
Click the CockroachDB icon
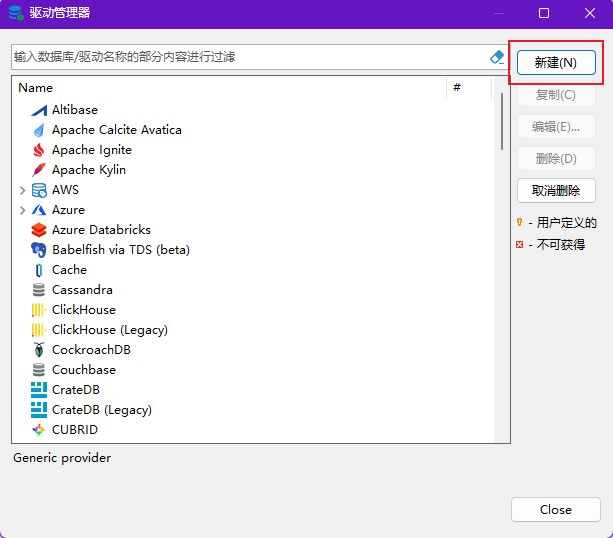(39, 350)
